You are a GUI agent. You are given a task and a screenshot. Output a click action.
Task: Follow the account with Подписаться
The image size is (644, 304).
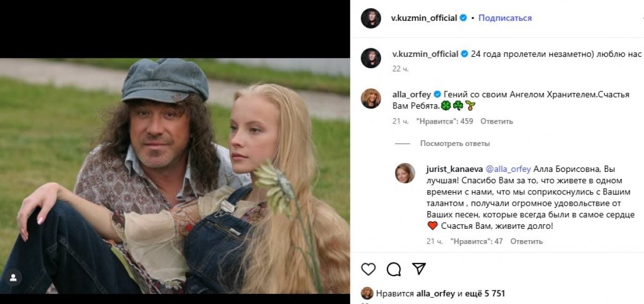pyautogui.click(x=505, y=18)
